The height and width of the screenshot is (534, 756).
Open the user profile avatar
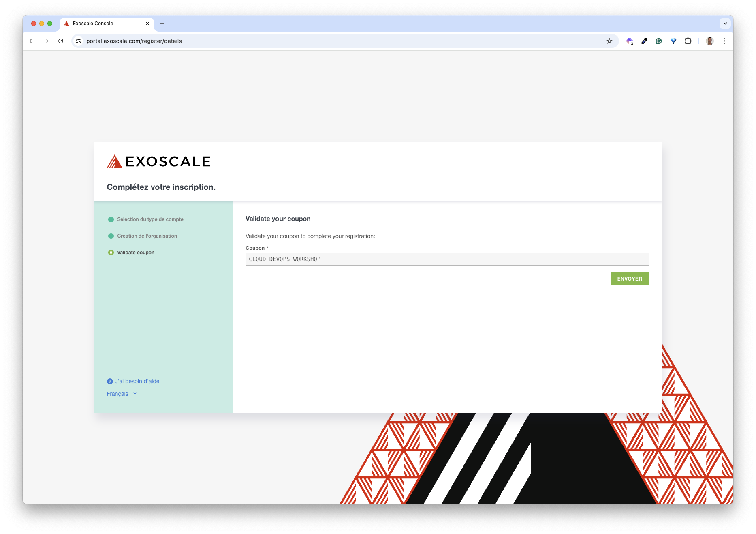(709, 41)
